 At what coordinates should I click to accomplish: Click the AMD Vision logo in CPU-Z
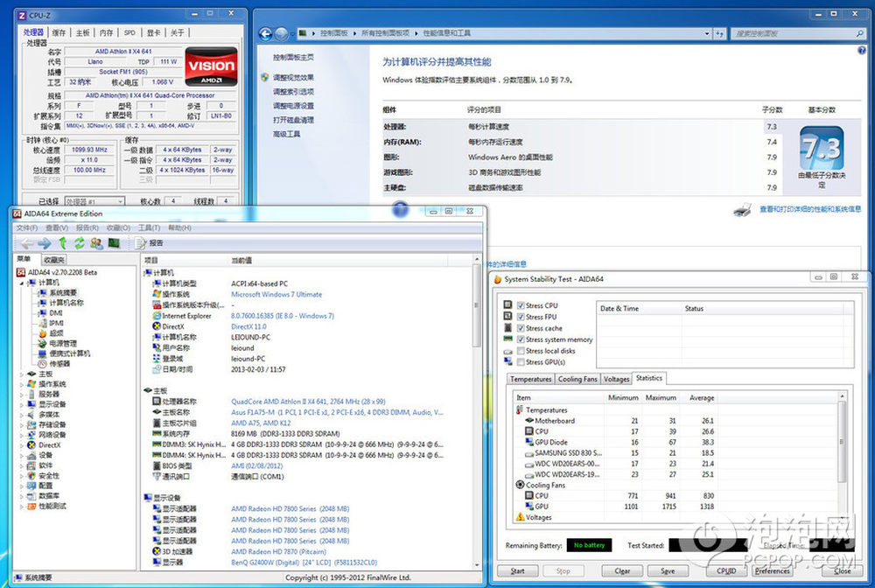tap(211, 66)
